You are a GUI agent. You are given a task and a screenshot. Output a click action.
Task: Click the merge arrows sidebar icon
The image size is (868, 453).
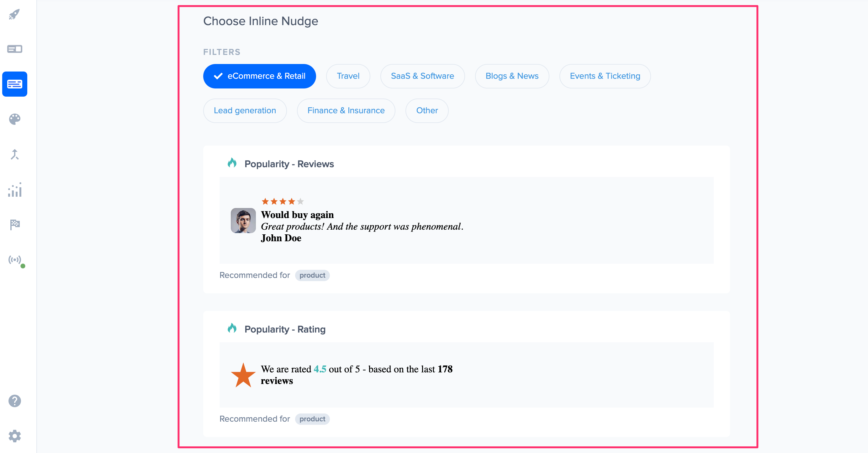[14, 154]
